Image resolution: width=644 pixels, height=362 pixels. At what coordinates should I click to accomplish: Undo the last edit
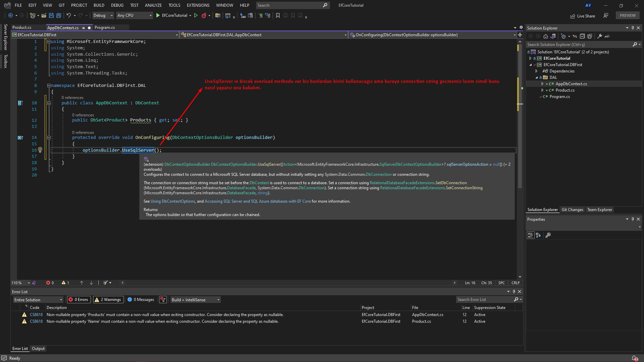tap(68, 15)
